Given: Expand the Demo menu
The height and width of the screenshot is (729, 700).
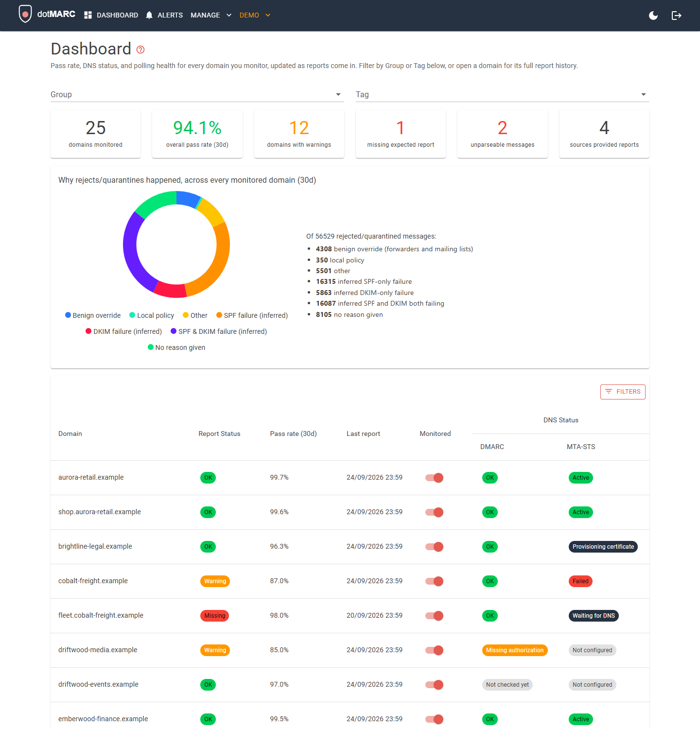Looking at the screenshot, I should pyautogui.click(x=255, y=15).
